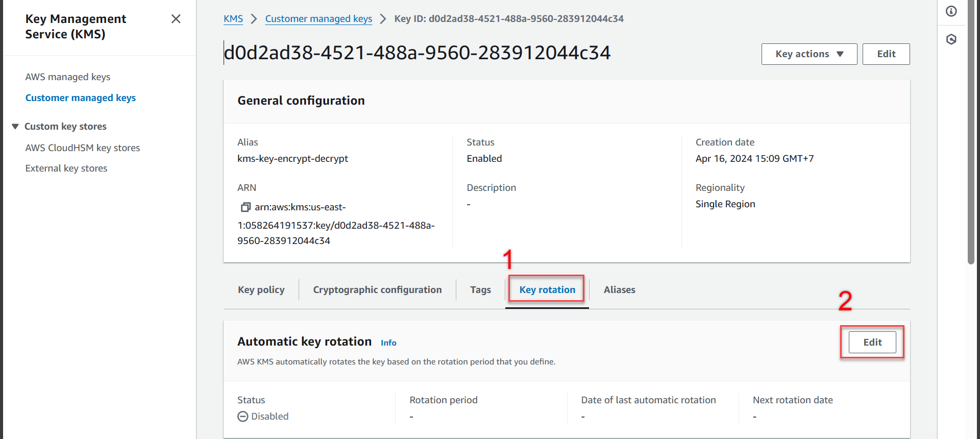This screenshot has width=980, height=439.
Task: Close the KMS navigation sidebar
Action: pyautogui.click(x=176, y=19)
